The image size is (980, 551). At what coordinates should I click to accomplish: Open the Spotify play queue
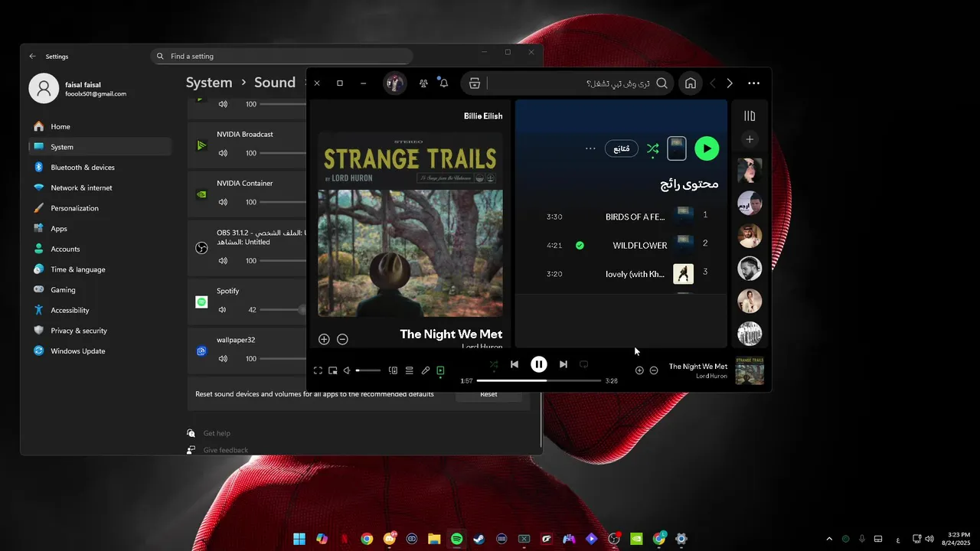point(410,370)
